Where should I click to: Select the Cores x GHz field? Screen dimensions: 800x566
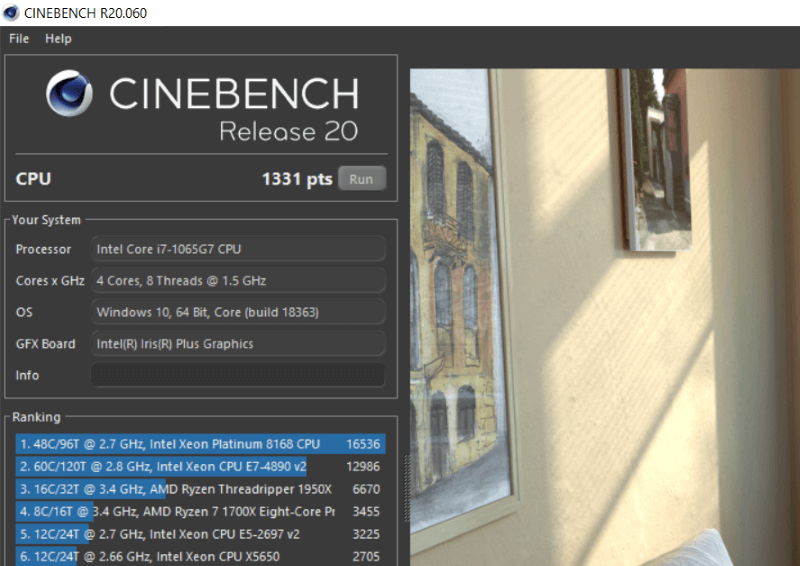coord(238,281)
